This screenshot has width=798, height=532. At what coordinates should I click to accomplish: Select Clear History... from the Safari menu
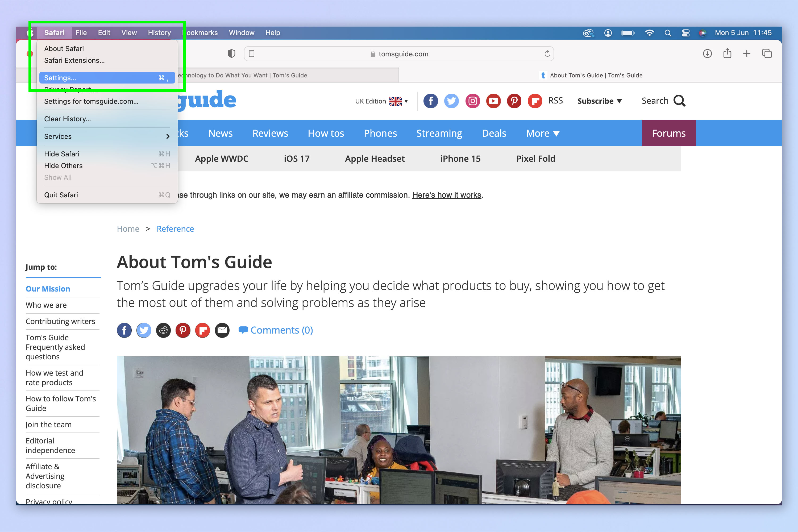pos(67,119)
